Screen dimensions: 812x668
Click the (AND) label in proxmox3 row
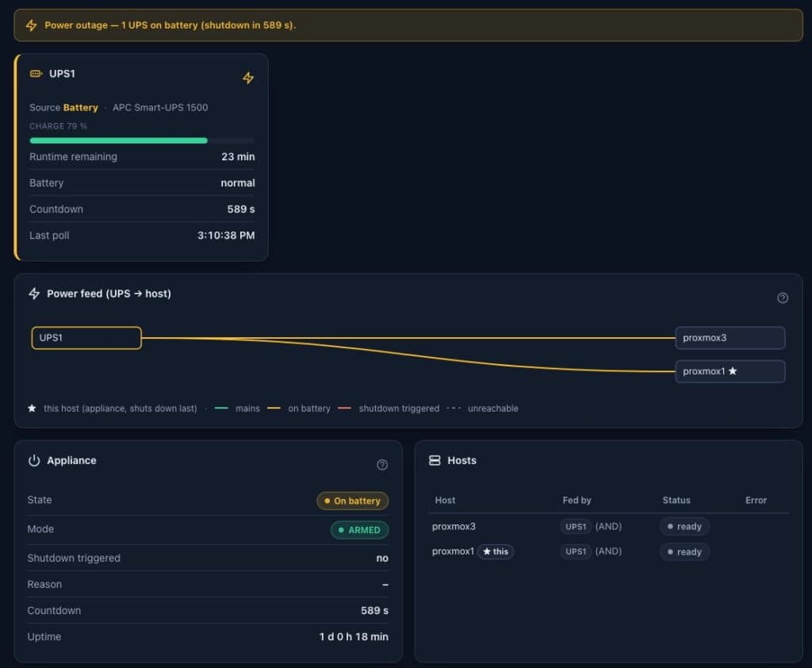(608, 527)
